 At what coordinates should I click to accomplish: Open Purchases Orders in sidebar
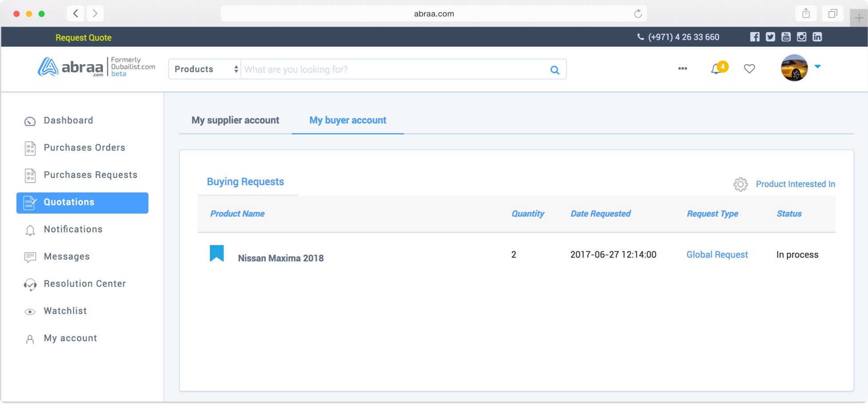(x=84, y=147)
